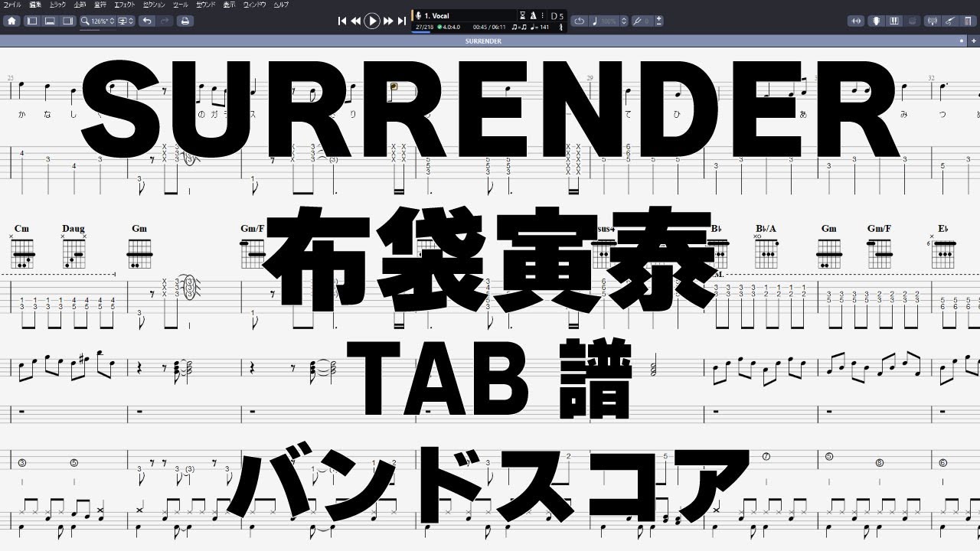The height and width of the screenshot is (551, 980).
Task: Click the relative speed note icon
Action: pyautogui.click(x=596, y=21)
